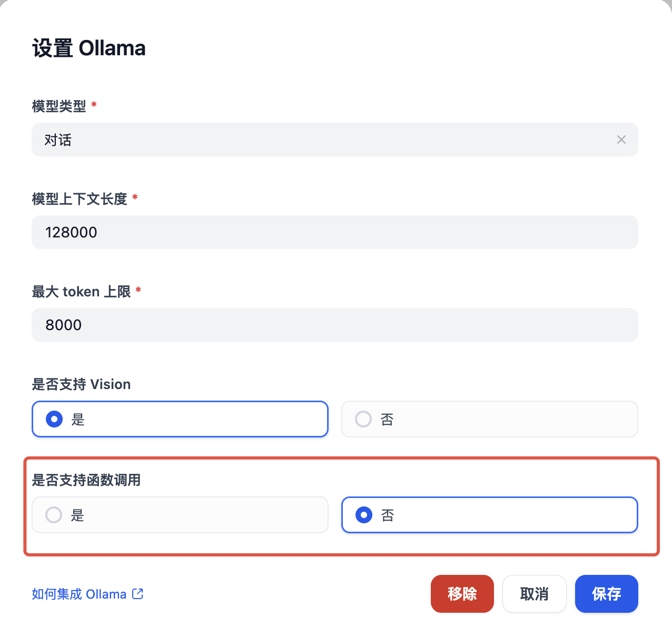The width and height of the screenshot is (672, 637).
Task: Save settings with the 保存 button
Action: coord(606,594)
